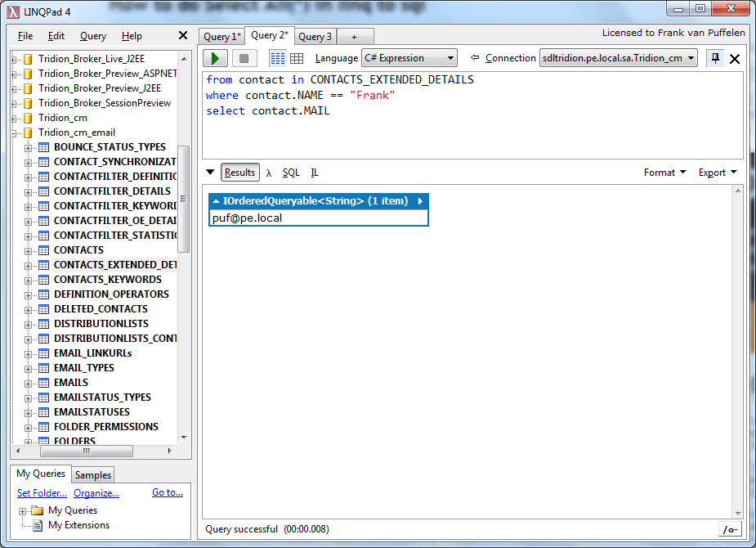Switch to rich text results view icon
The width and height of the screenshot is (756, 548).
278,58
